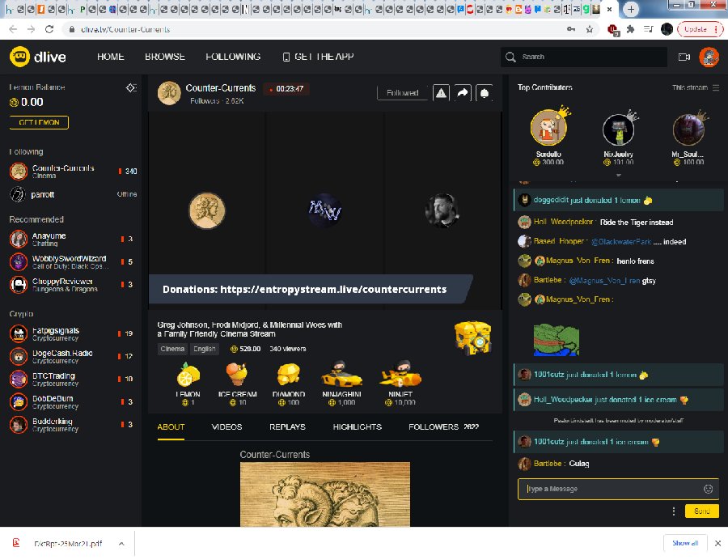Click the phone icon beside GET THE APP
The image size is (728, 560).
coord(286,57)
